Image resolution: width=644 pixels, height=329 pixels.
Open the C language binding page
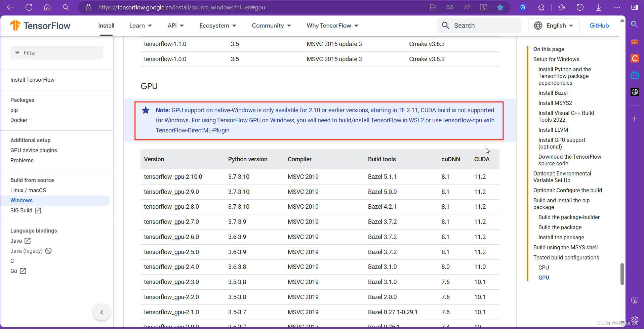(12, 261)
